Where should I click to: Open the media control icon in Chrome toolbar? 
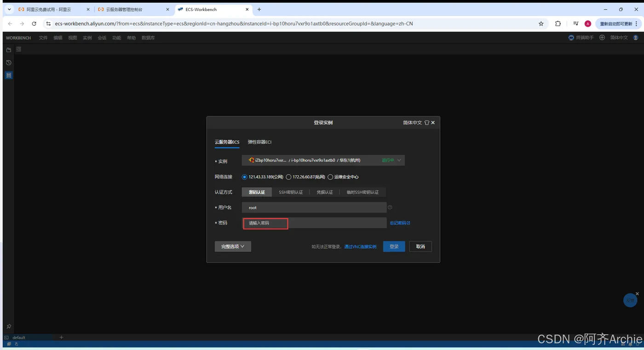pyautogui.click(x=575, y=23)
